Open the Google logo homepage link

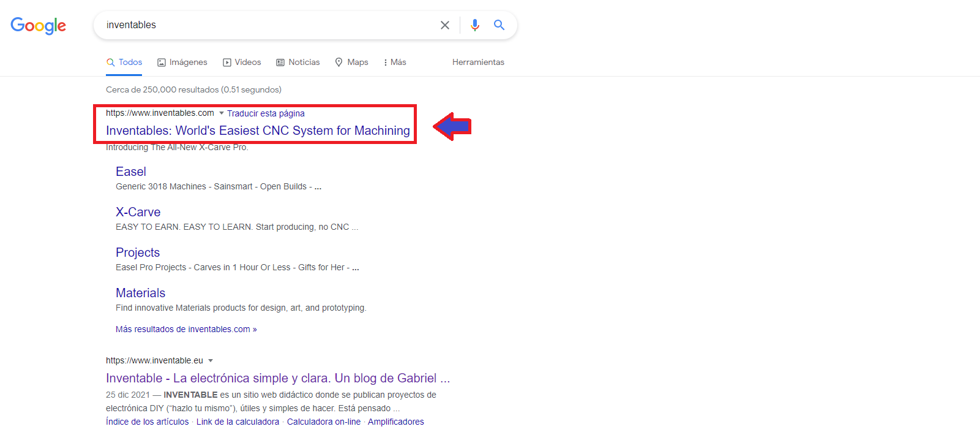pyautogui.click(x=38, y=26)
